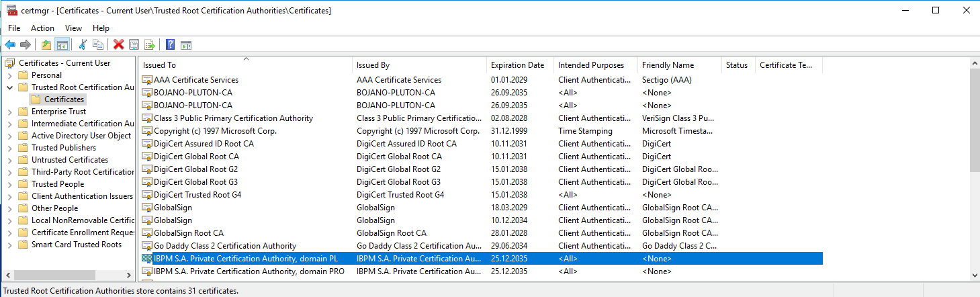The height and width of the screenshot is (297, 980).
Task: Sort by Issued To column header
Action: (x=246, y=65)
